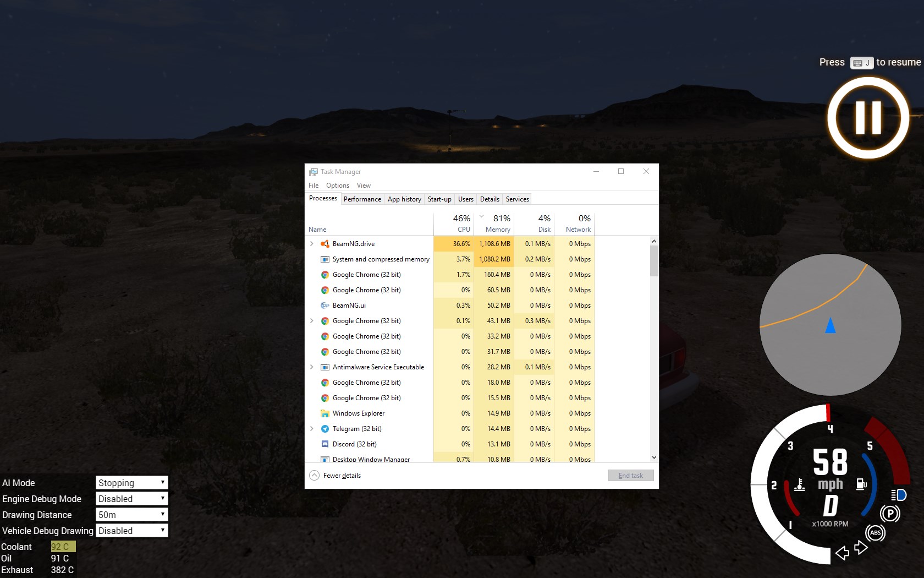Click the fuel gauge pump icon
The width and height of the screenshot is (924, 578).
coord(861,484)
